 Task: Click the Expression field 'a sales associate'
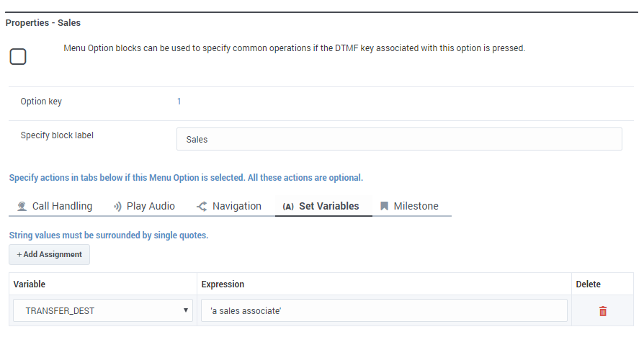384,310
